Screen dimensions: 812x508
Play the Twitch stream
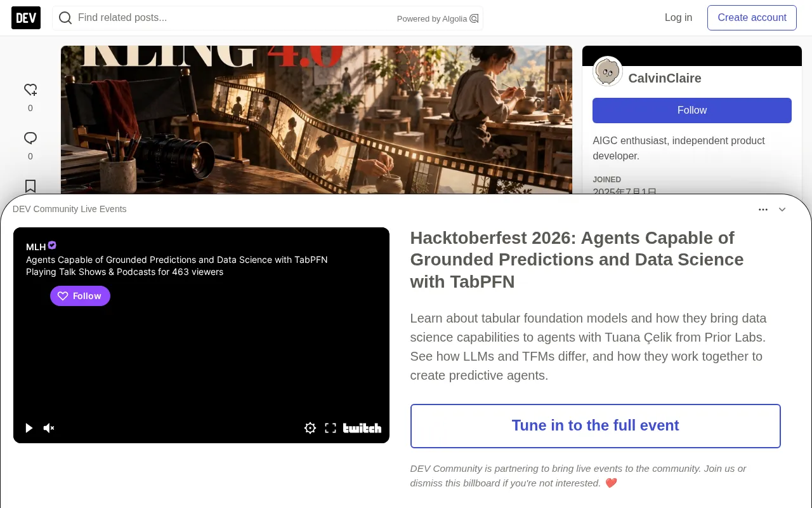click(29, 428)
